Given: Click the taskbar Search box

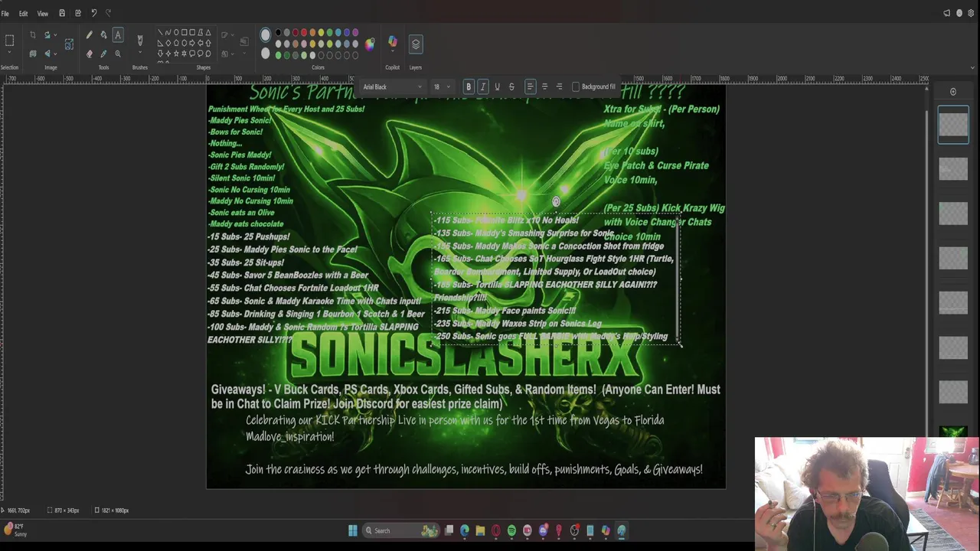Looking at the screenshot, I should [400, 530].
